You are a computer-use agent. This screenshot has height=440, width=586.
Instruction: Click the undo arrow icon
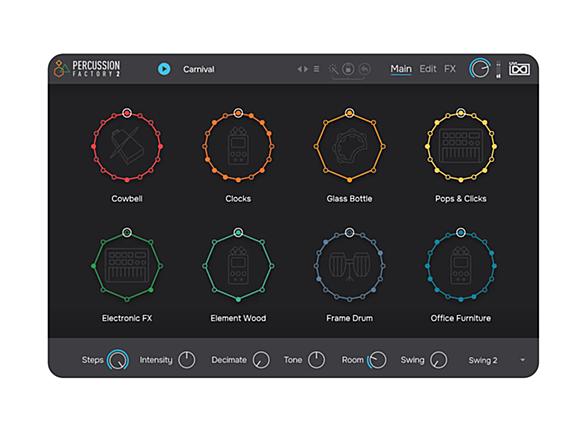[364, 69]
